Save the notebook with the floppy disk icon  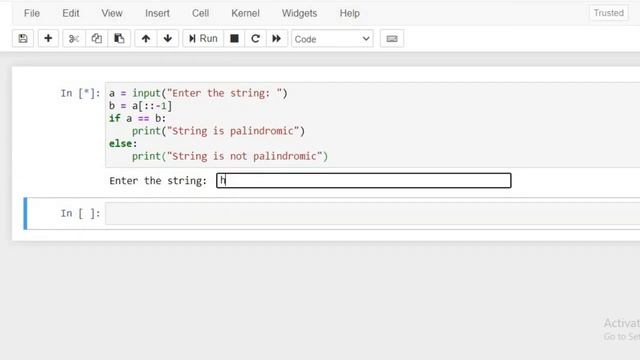[x=23, y=38]
